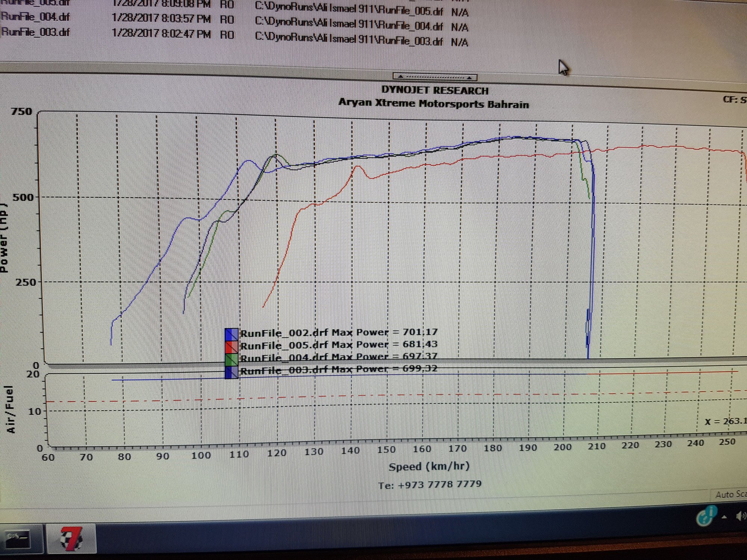Click RunFile_002 blue legend icon
This screenshot has height=560, width=747.
click(x=232, y=334)
